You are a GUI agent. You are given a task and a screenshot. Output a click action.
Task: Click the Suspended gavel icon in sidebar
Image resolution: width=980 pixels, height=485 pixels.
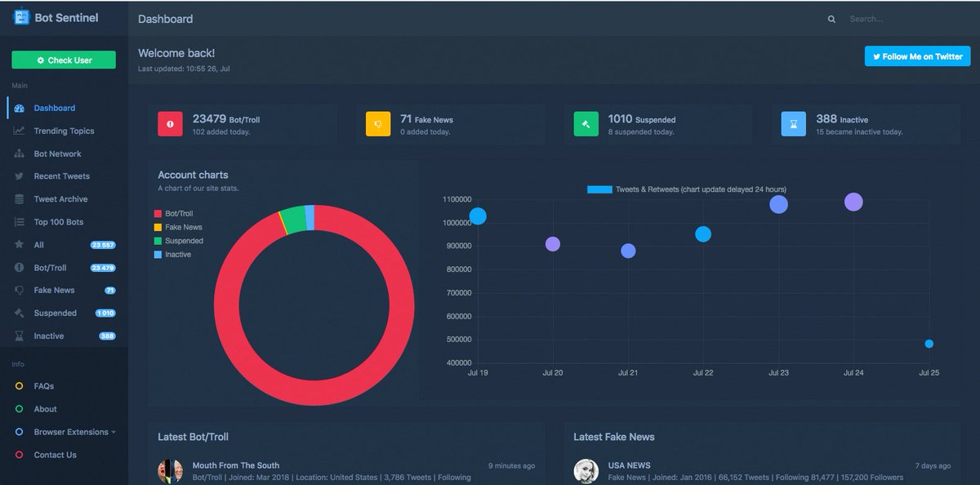tap(19, 314)
